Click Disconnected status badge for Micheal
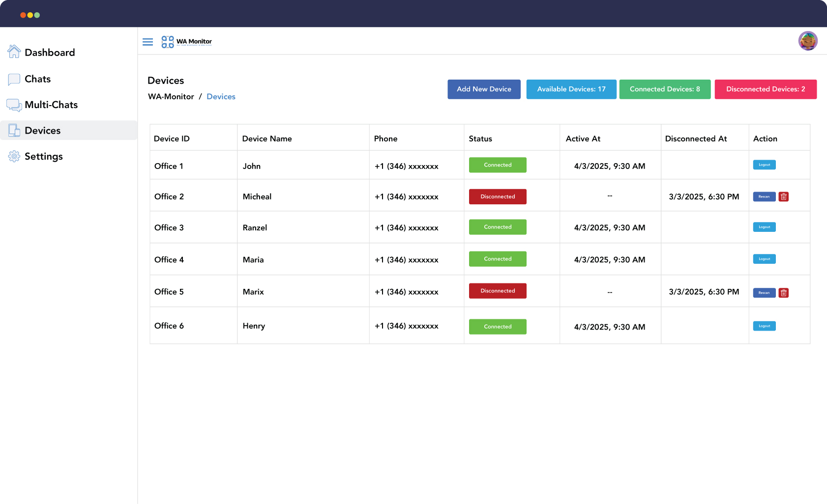This screenshot has height=504, width=827. pyautogui.click(x=498, y=196)
